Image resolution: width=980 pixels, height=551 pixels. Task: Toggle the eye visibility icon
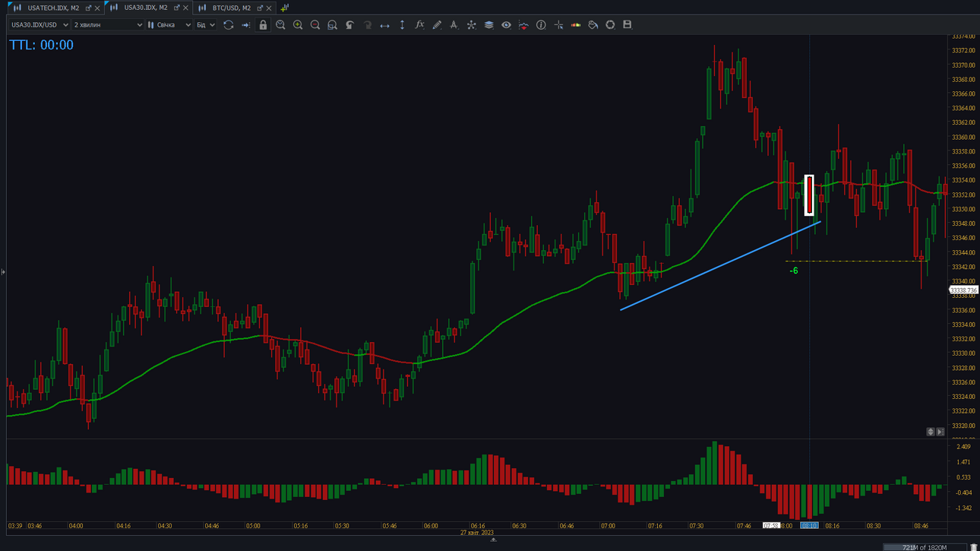pos(506,25)
